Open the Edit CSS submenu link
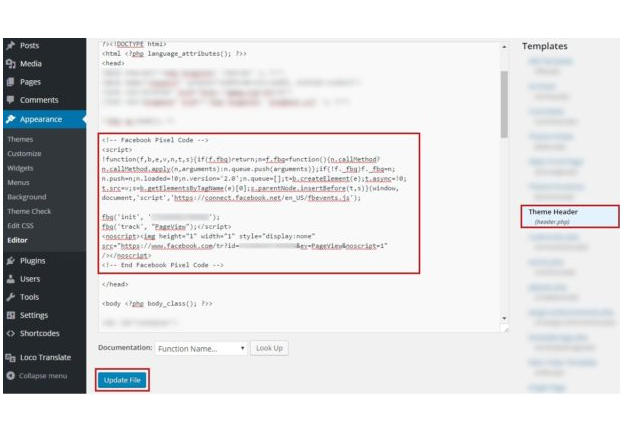 (x=20, y=226)
